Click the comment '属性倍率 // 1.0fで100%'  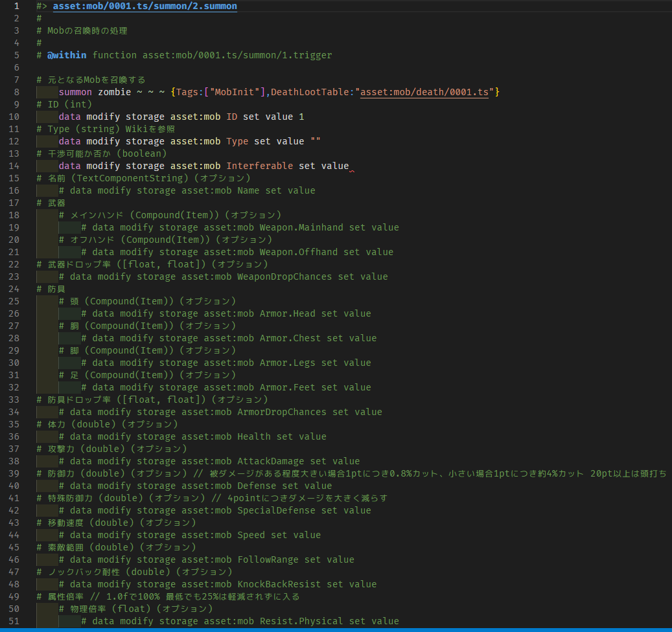click(104, 597)
